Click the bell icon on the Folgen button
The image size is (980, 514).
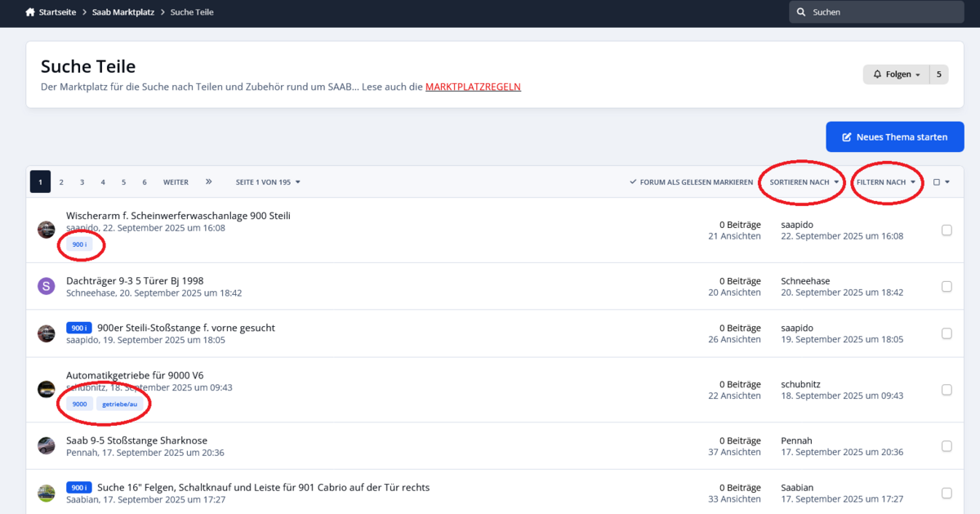[878, 74]
